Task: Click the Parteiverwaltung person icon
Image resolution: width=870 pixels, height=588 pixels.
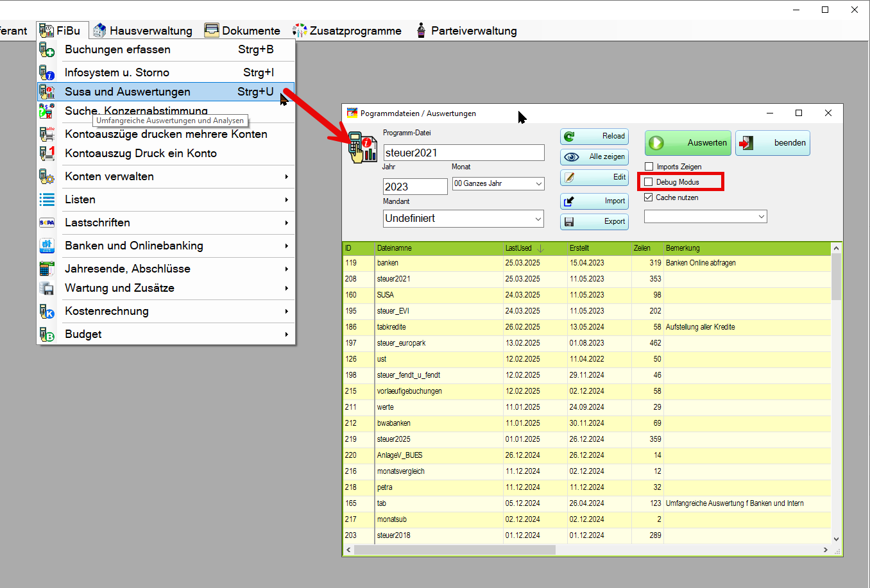Action: [x=421, y=30]
